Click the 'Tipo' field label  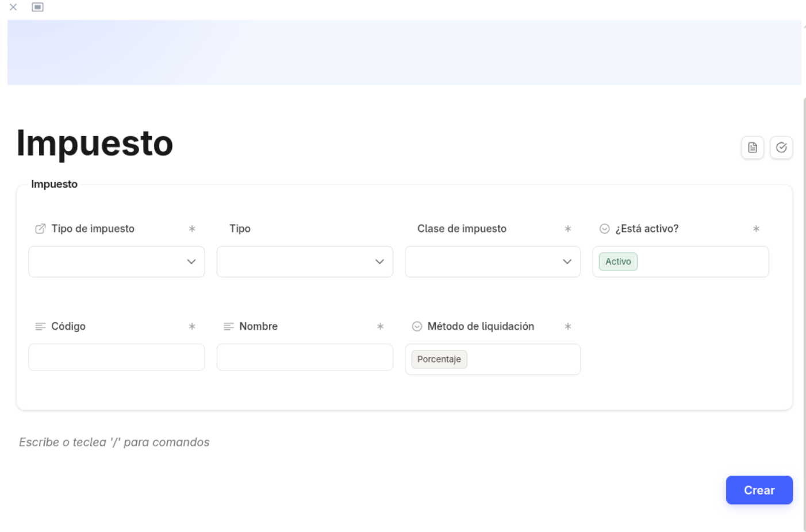tap(240, 229)
